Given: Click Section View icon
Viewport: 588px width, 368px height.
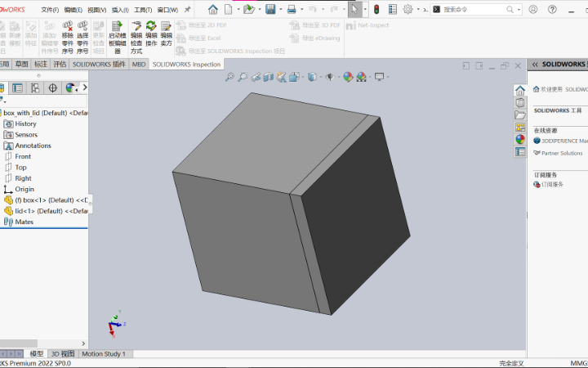Looking at the screenshot, I should coord(268,77).
